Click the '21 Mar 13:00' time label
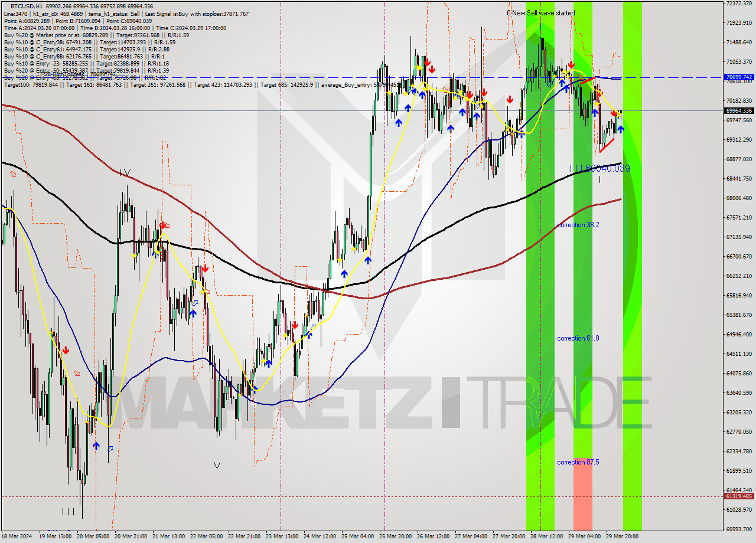Viewport: 756px width, 543px height. coord(168,537)
